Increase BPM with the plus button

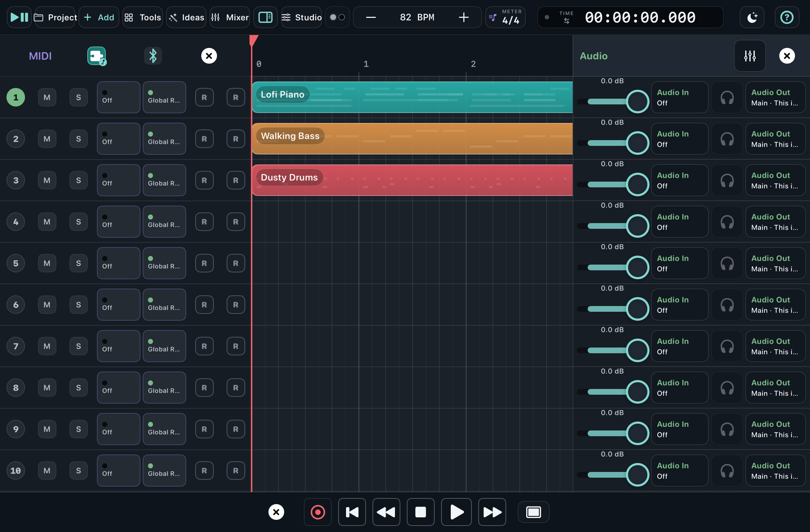[464, 17]
